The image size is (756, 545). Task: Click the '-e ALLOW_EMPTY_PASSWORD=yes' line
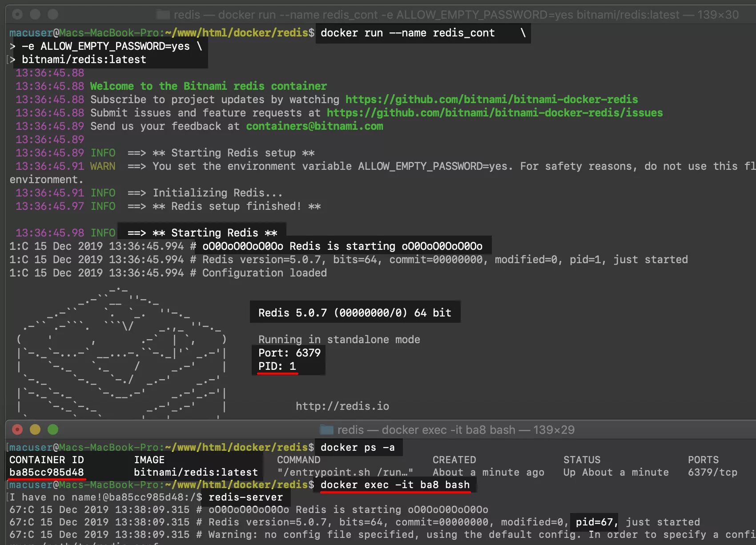tap(106, 46)
